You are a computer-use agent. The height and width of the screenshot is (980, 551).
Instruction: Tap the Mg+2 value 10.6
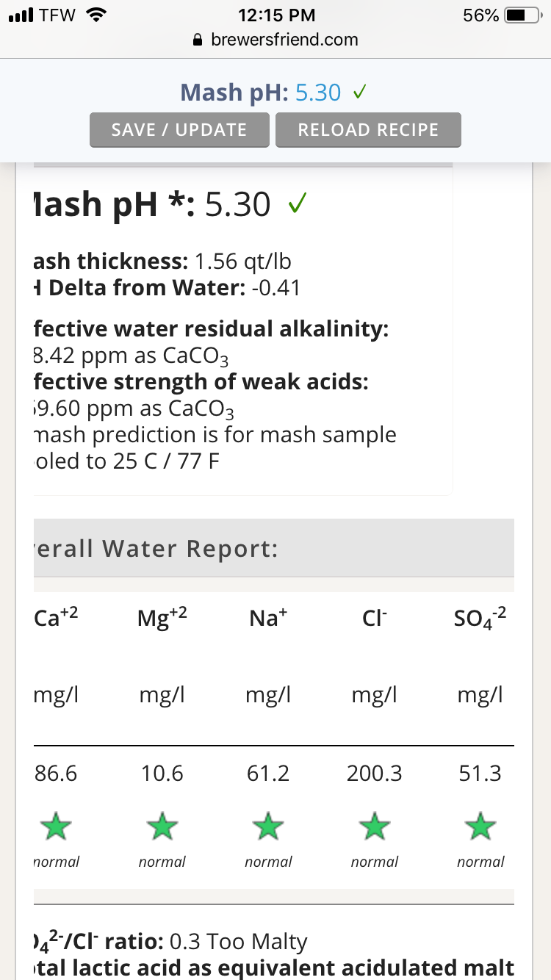tap(162, 774)
